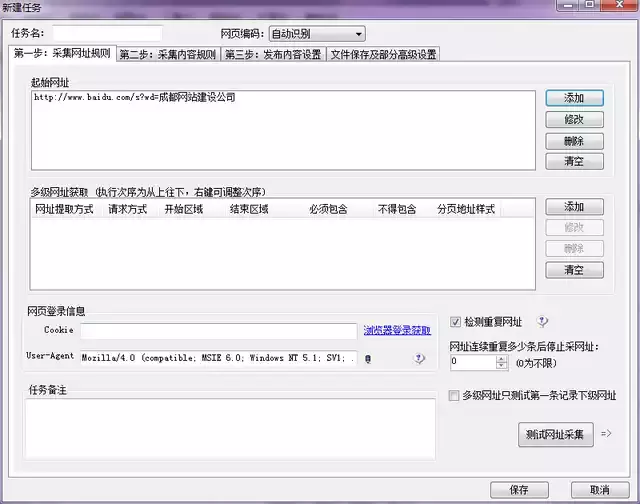Click the User-Agent input field

click(x=219, y=358)
